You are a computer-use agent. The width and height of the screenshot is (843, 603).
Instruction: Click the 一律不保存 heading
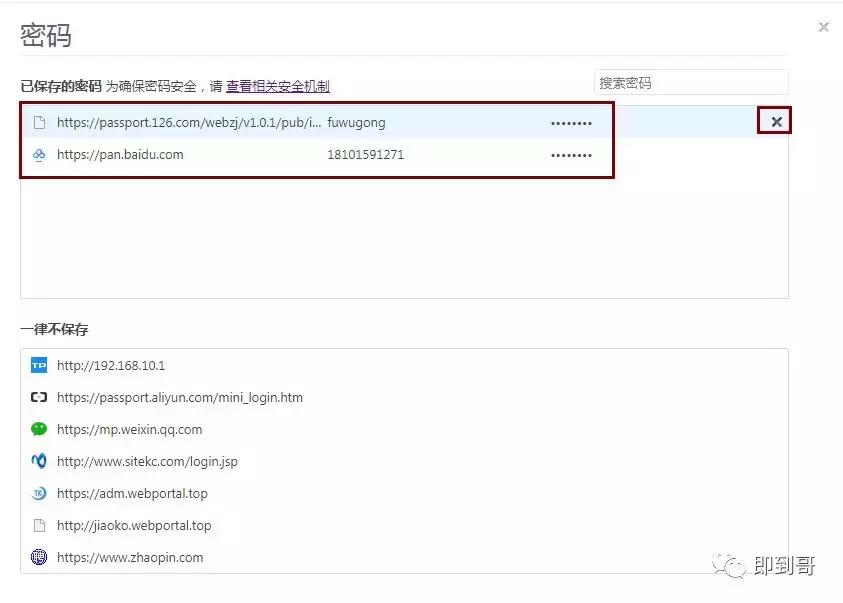tap(54, 329)
